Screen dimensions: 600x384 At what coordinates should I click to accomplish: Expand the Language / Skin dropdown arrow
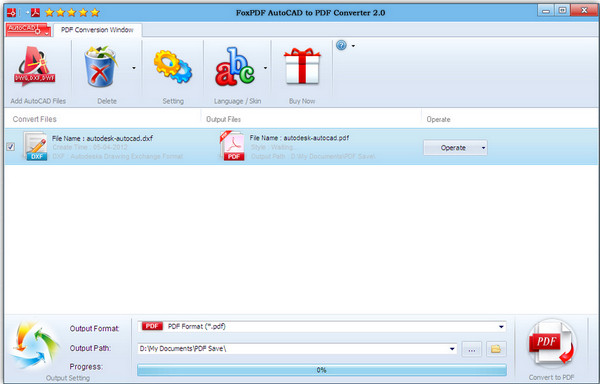point(265,68)
